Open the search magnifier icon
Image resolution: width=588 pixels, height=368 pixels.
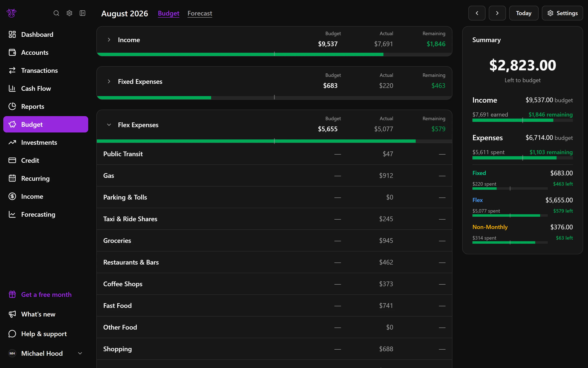[x=56, y=13]
